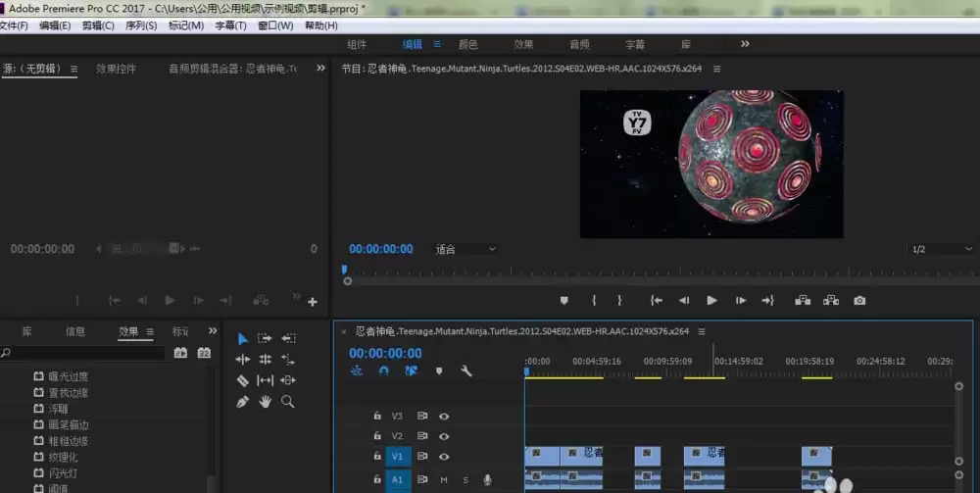Click the program monitor playhead marker
Viewport: 980px width, 493px height.
tap(344, 270)
